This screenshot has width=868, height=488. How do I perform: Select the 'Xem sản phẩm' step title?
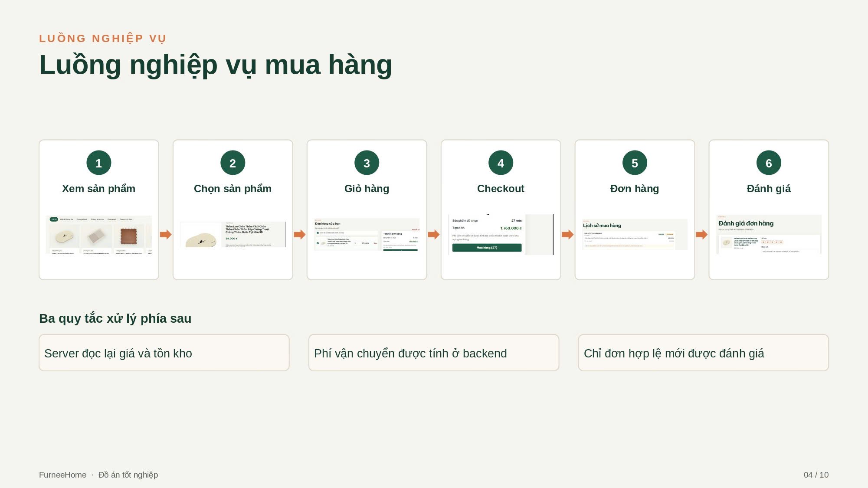(x=99, y=189)
